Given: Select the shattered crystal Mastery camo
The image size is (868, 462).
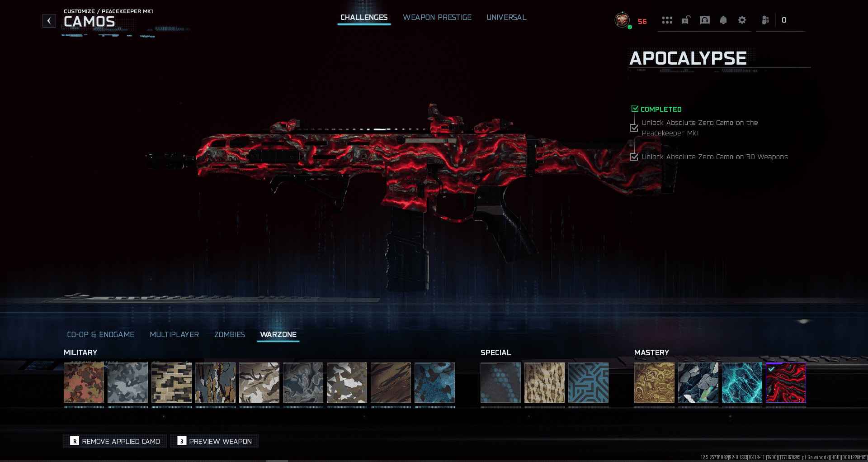Looking at the screenshot, I should pyautogui.click(x=698, y=383).
